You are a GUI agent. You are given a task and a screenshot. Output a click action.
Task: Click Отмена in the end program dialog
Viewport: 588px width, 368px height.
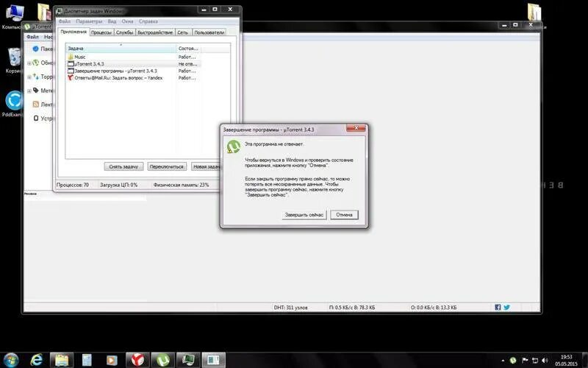pyautogui.click(x=344, y=215)
